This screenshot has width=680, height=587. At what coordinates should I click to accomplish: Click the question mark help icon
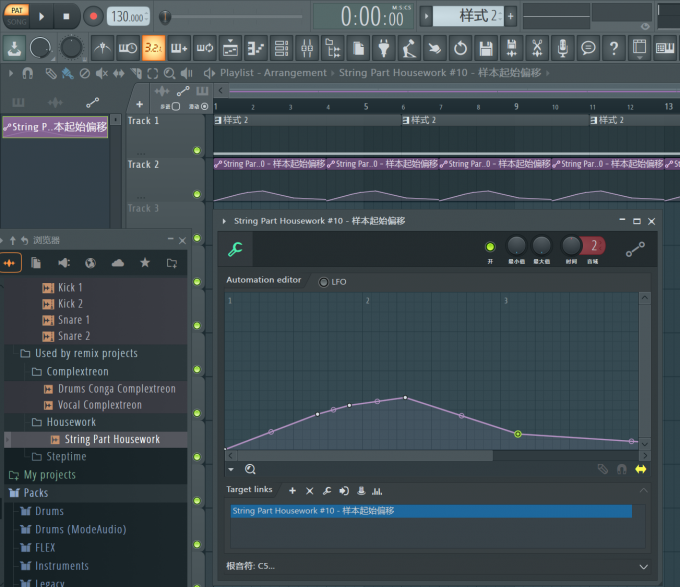click(614, 48)
